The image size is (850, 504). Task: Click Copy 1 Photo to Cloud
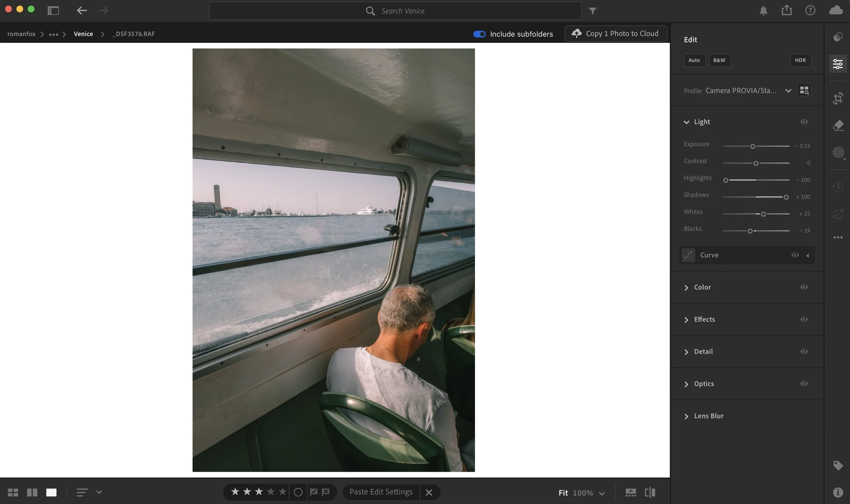(x=616, y=34)
